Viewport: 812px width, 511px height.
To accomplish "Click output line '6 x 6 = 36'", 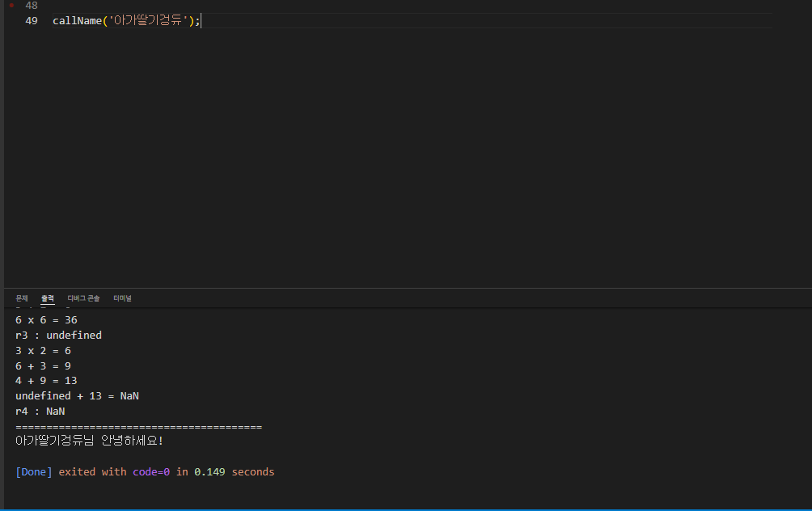I will point(46,320).
